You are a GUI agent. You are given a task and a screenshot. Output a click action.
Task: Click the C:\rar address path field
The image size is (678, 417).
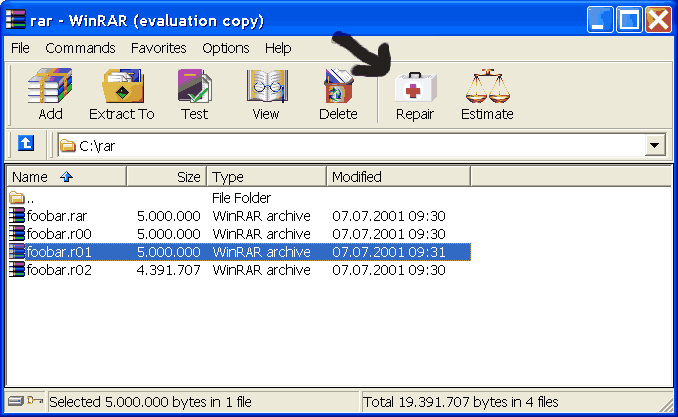[x=361, y=145]
